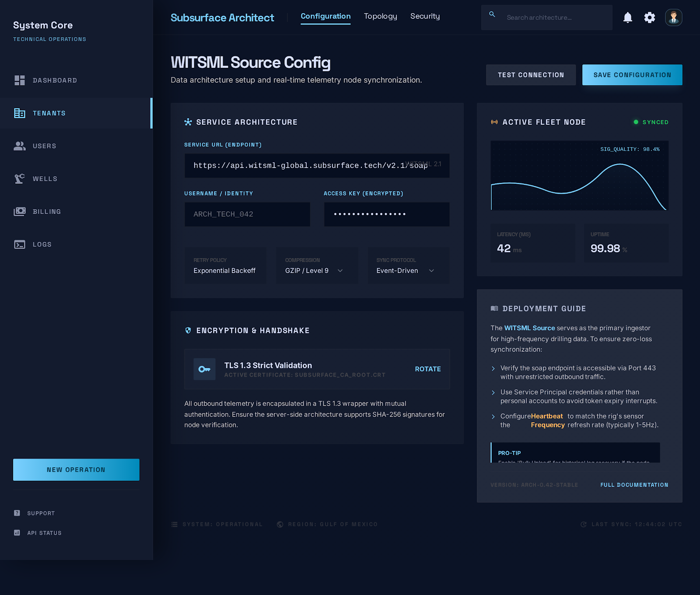The image size is (700, 595).
Task: Save the configuration
Action: point(632,75)
